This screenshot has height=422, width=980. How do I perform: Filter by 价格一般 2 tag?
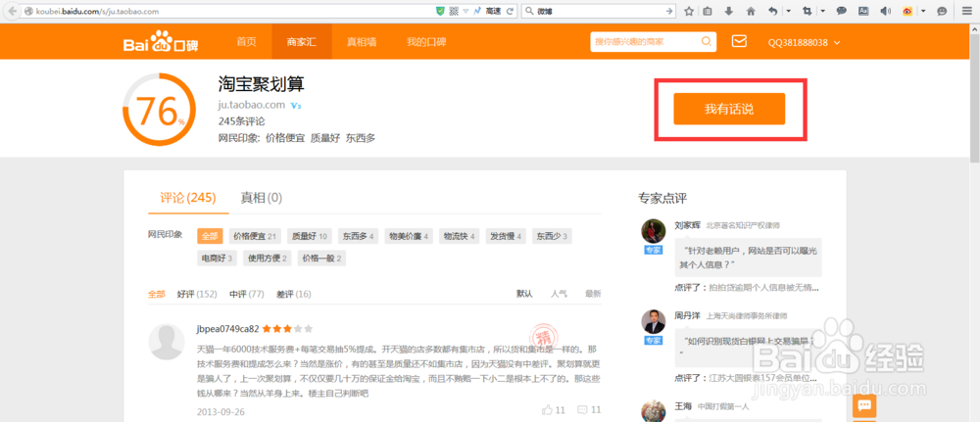pos(321,258)
